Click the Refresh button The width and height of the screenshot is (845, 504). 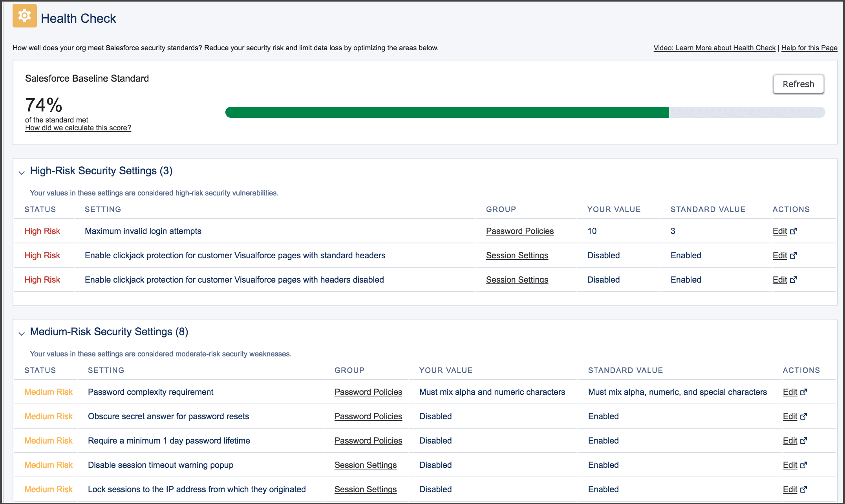[x=798, y=84]
